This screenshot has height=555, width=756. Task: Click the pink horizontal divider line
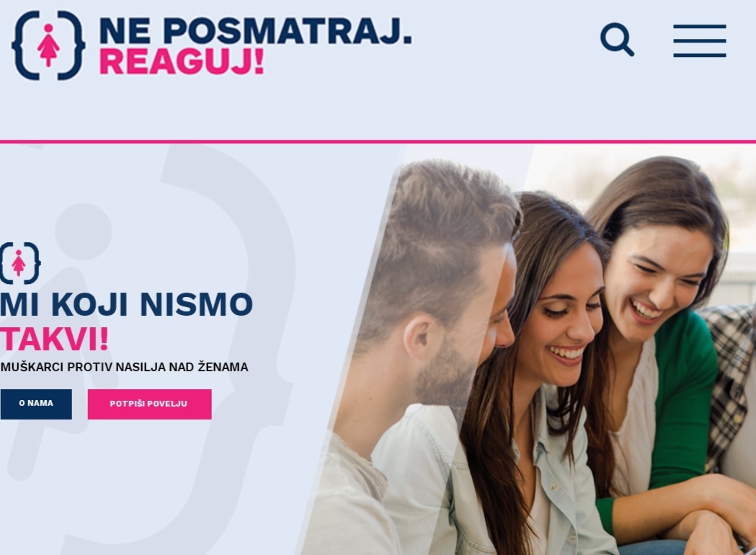(378, 142)
